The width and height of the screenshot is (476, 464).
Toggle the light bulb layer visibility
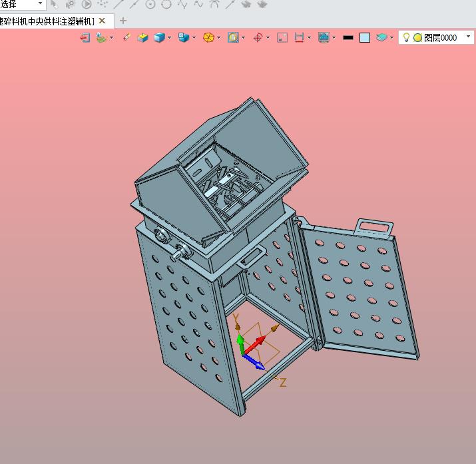[x=406, y=37]
